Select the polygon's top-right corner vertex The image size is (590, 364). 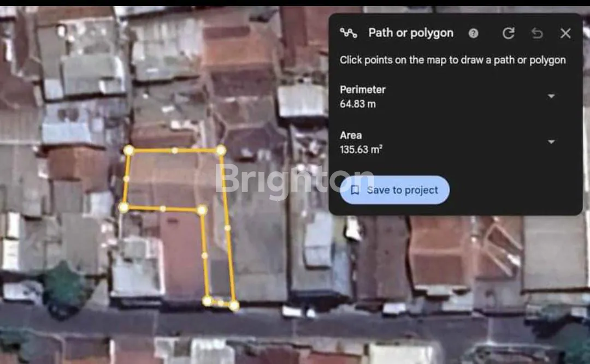pos(221,150)
